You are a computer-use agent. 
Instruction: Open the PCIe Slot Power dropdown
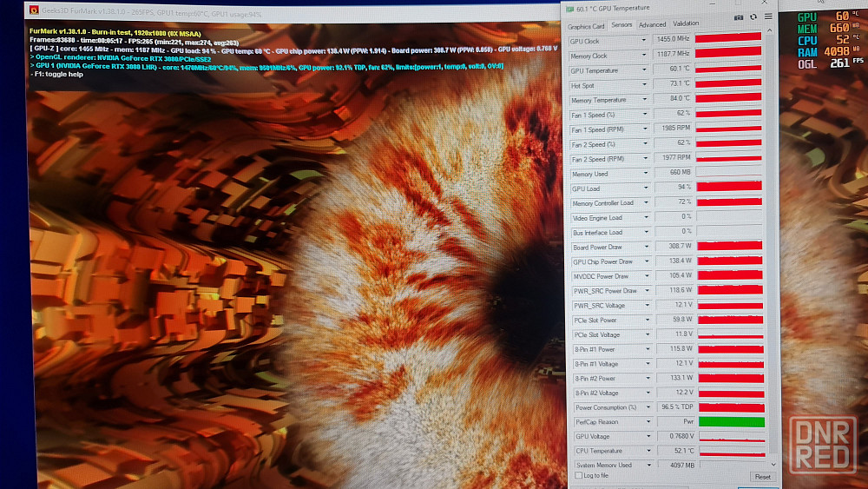tap(648, 320)
